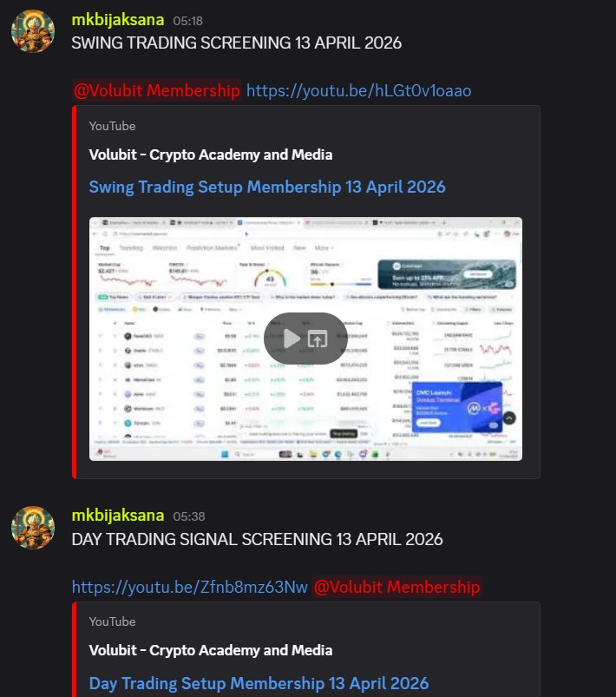
Task: Open the youtu.be/Zfnb8mz63Nw link
Action: 190,587
